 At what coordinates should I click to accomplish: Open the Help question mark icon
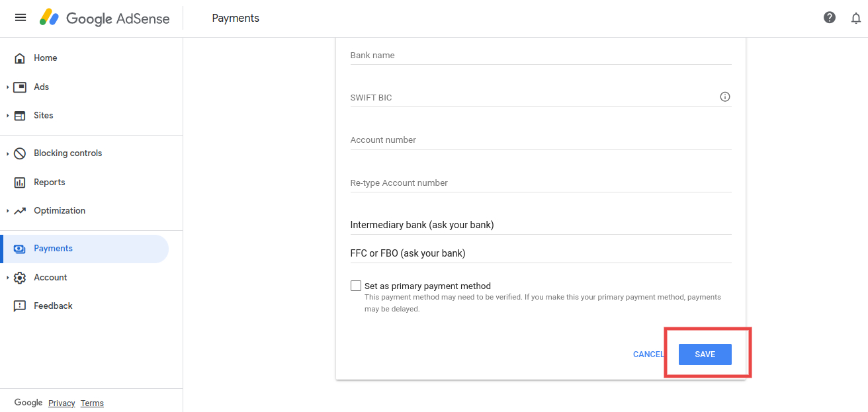pos(830,18)
